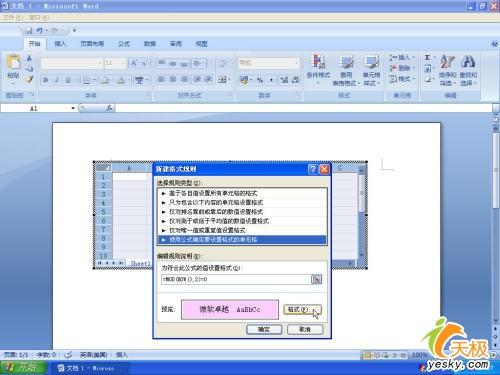Viewport: 500px width, 375px height.
Task: Open the number format dropdown
Action: click(297, 63)
